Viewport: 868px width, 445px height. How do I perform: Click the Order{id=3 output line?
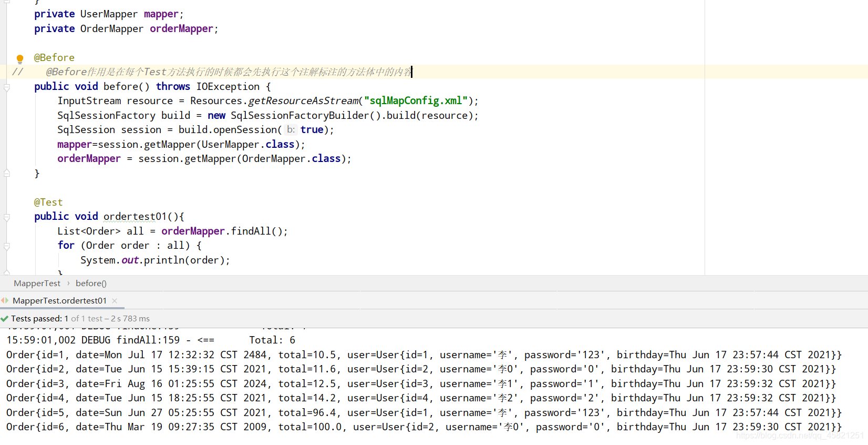421,384
